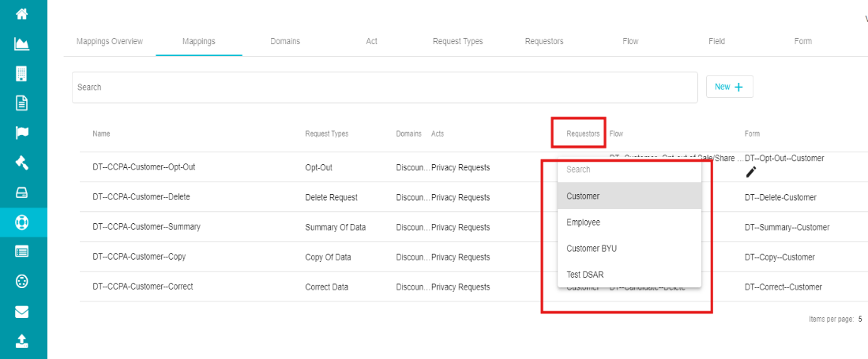Click the Form column header
This screenshot has width=868, height=359.
pos(753,134)
